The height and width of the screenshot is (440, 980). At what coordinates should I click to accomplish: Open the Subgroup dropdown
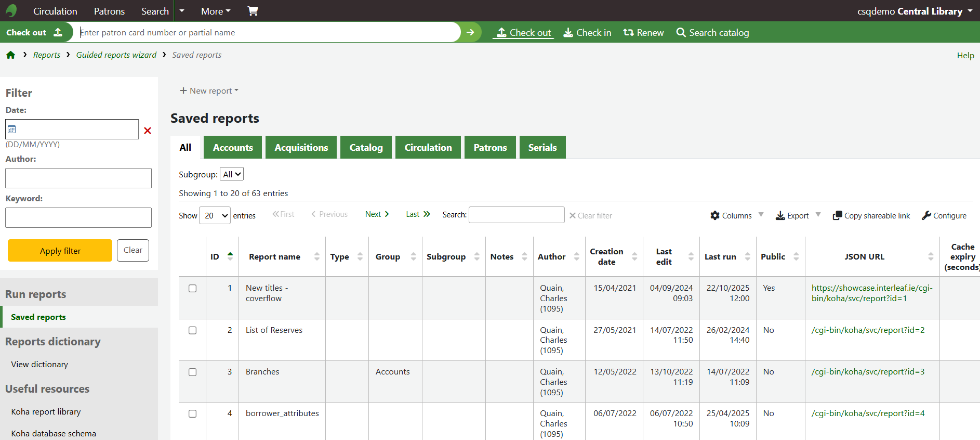click(x=232, y=174)
